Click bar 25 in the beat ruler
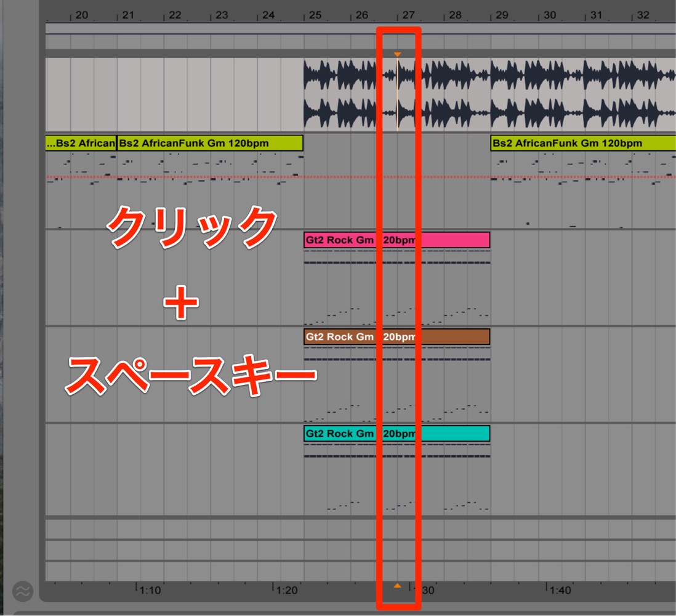 [315, 15]
